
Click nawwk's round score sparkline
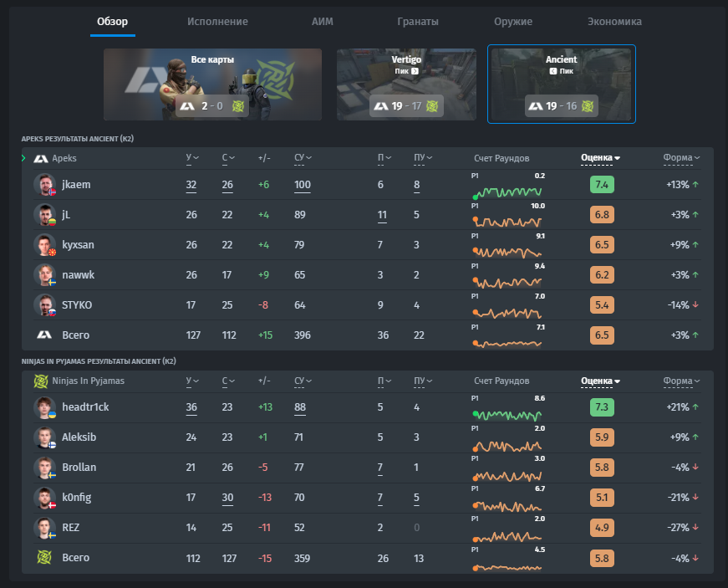(x=507, y=282)
